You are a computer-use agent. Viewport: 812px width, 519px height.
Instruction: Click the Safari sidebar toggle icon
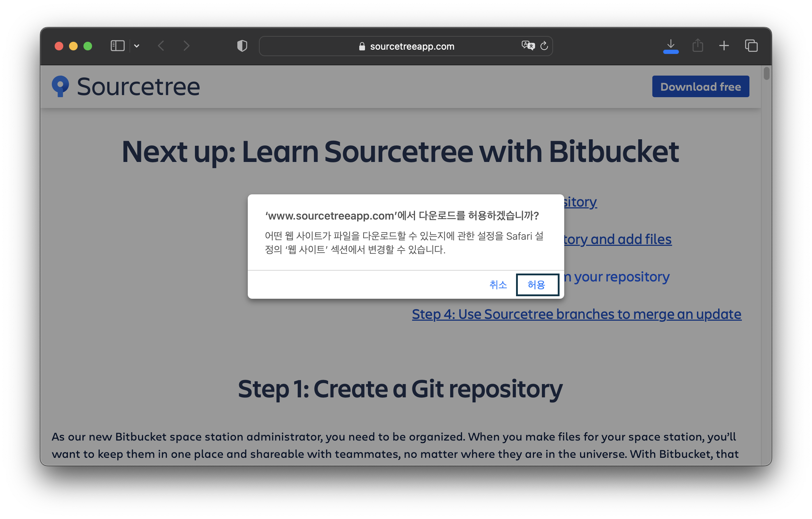[117, 46]
